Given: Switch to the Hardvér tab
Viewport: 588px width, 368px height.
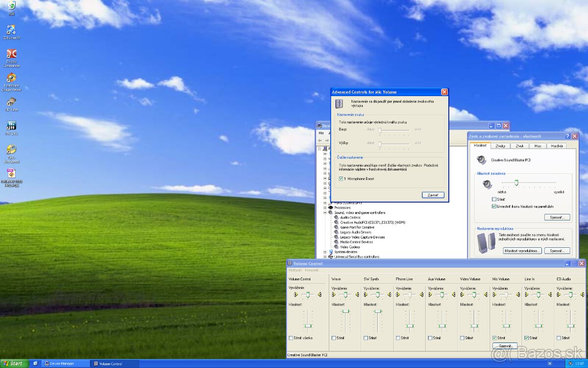Looking at the screenshot, I should [557, 146].
